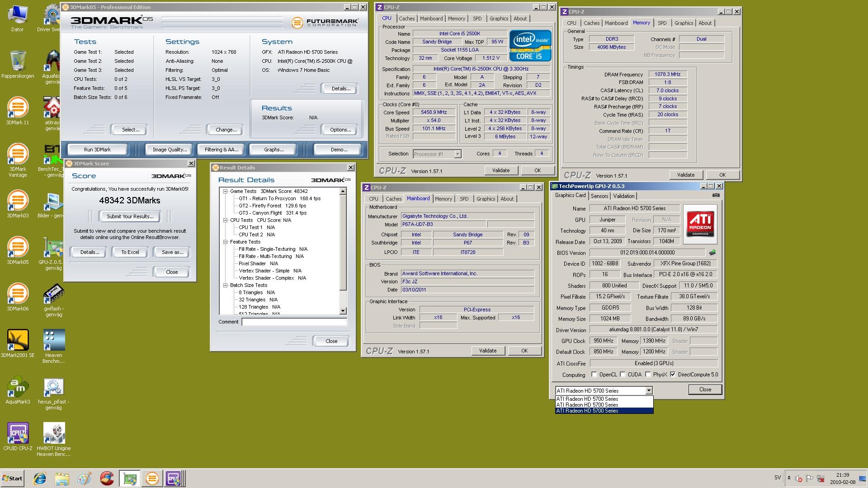Click Result Details scrollbar down arrow
868x488 pixels.
(343, 311)
